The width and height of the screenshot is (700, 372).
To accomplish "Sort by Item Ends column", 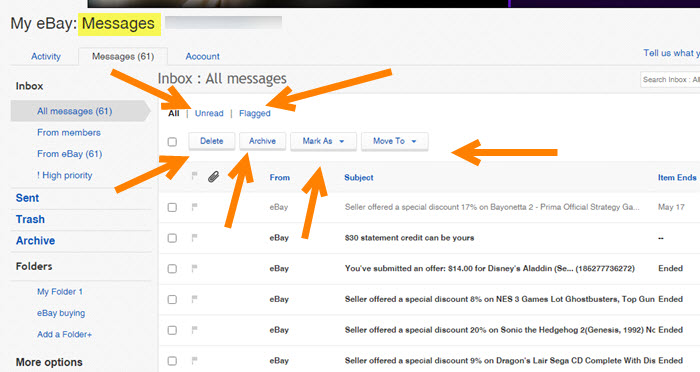I will [x=677, y=177].
